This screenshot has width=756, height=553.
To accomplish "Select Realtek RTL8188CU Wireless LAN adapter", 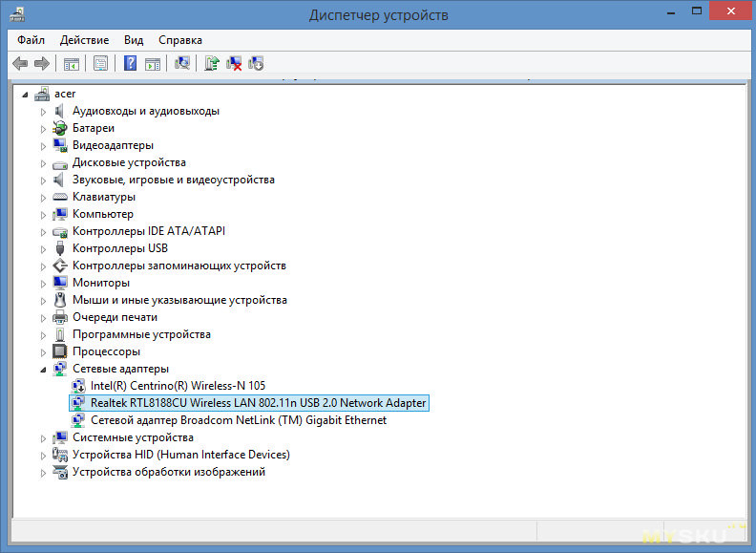I will coord(258,403).
